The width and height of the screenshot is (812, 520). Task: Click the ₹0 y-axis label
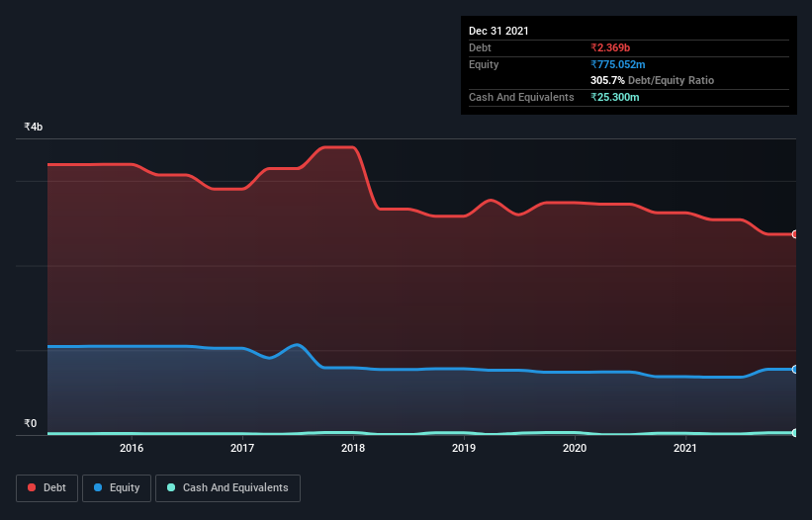tap(31, 423)
